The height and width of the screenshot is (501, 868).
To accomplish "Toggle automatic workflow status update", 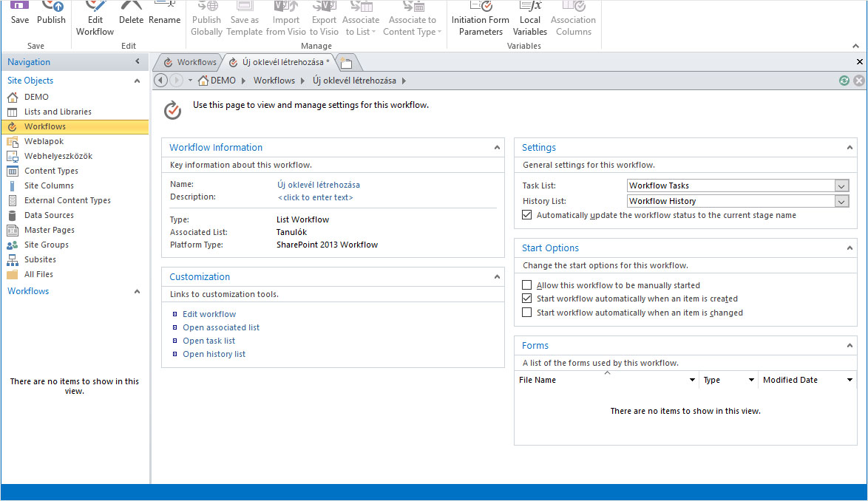I will tap(527, 215).
